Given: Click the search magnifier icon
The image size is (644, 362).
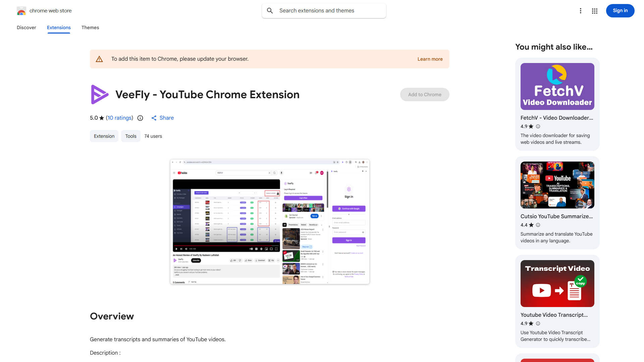Looking at the screenshot, I should pyautogui.click(x=270, y=10).
